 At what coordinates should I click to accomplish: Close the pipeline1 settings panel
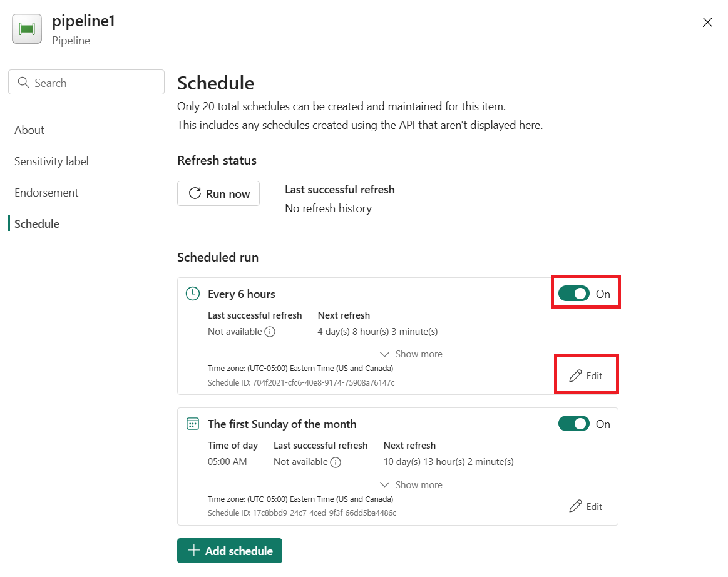[x=707, y=23]
